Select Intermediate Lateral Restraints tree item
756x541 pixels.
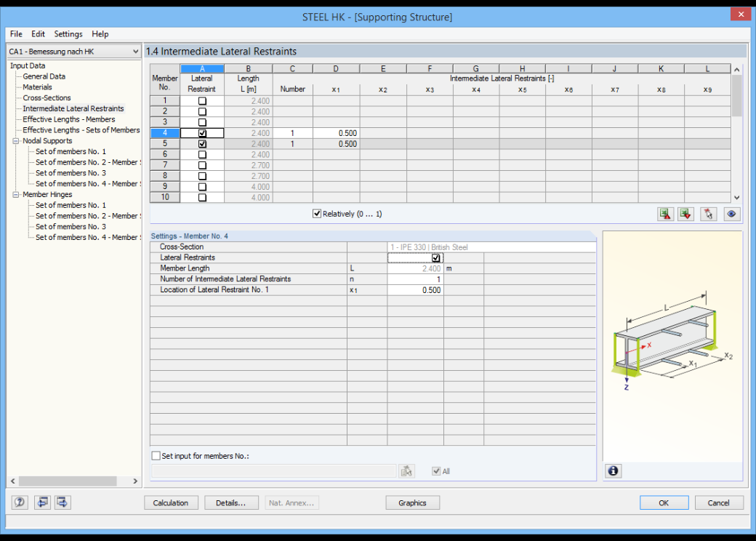73,108
